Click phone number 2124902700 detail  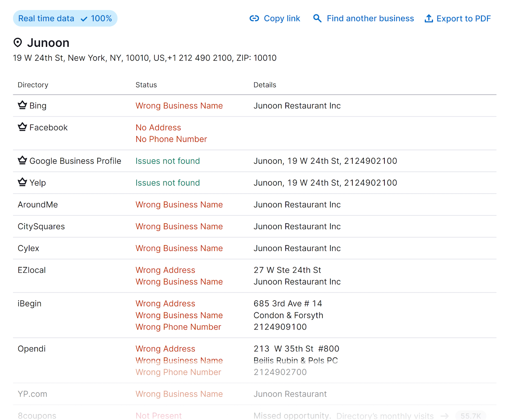(280, 372)
